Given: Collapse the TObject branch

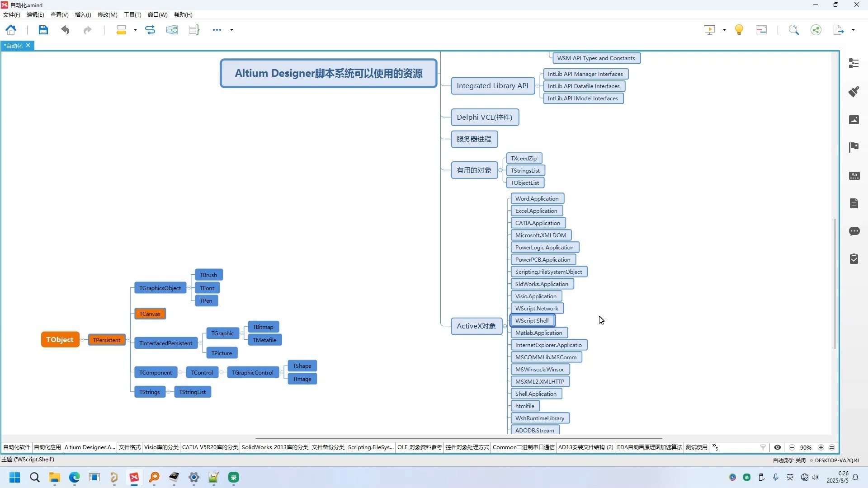Looking at the screenshot, I should pos(82,339).
